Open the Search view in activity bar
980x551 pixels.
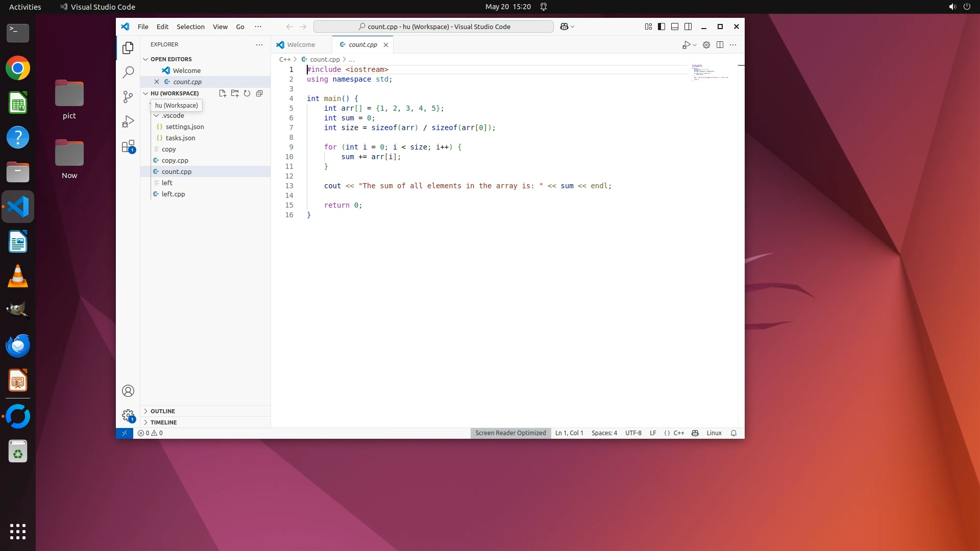point(128,72)
